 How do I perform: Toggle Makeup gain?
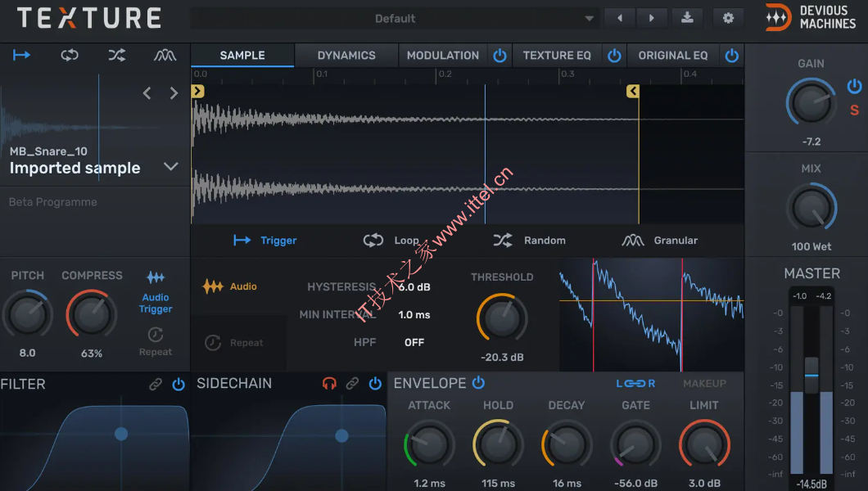tap(704, 383)
